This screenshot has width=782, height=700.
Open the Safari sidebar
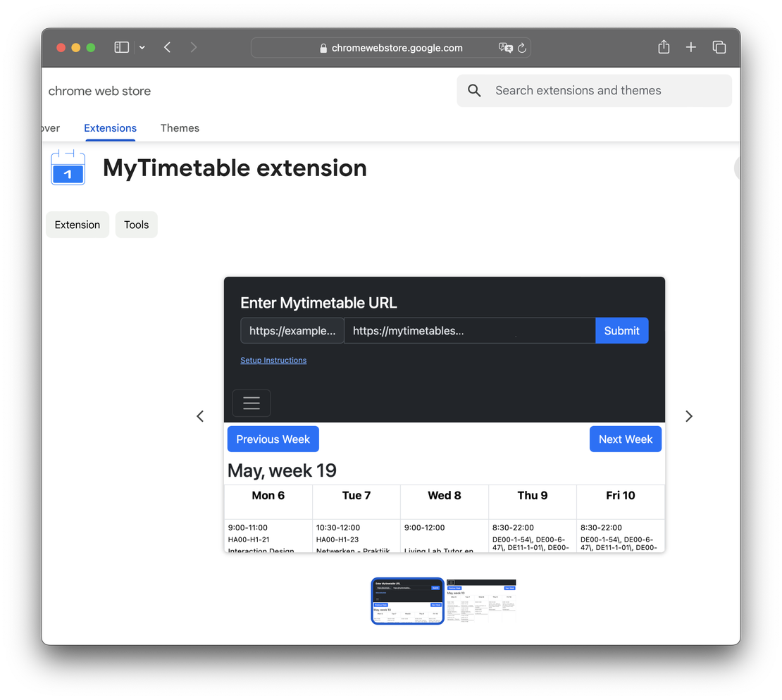click(121, 47)
